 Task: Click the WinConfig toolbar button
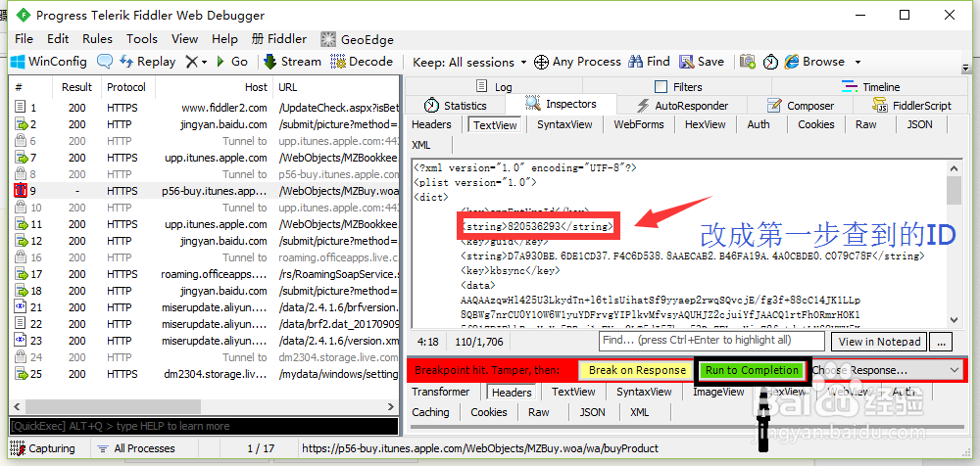[48, 62]
